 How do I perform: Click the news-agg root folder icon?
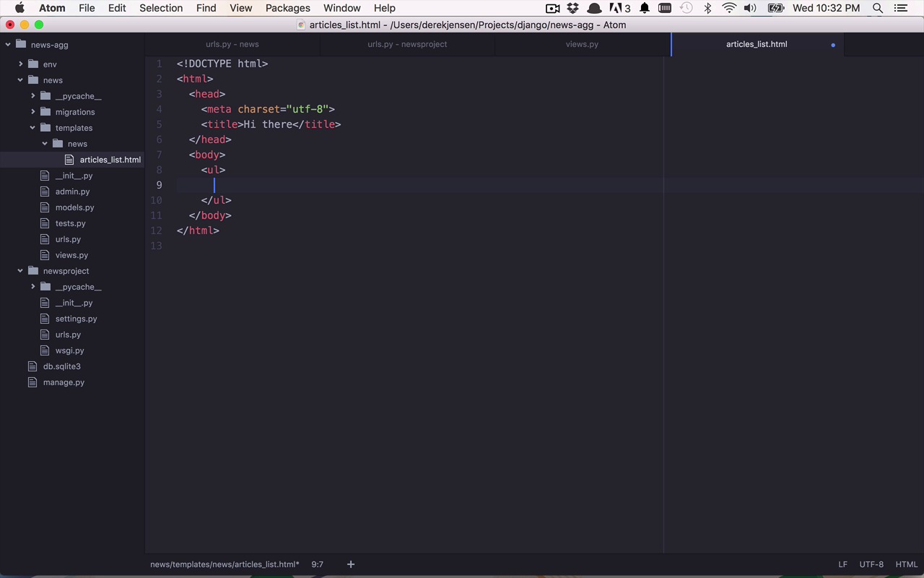(x=21, y=45)
